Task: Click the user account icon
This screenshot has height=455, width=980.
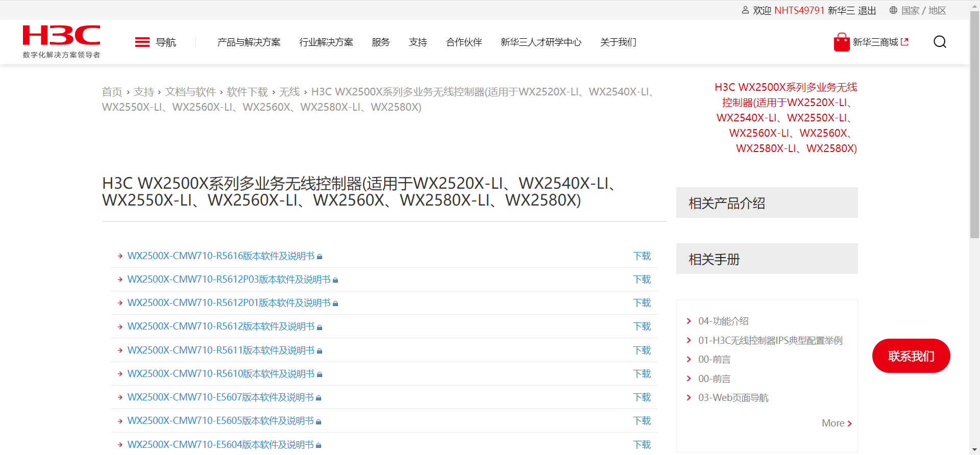Action: click(745, 10)
